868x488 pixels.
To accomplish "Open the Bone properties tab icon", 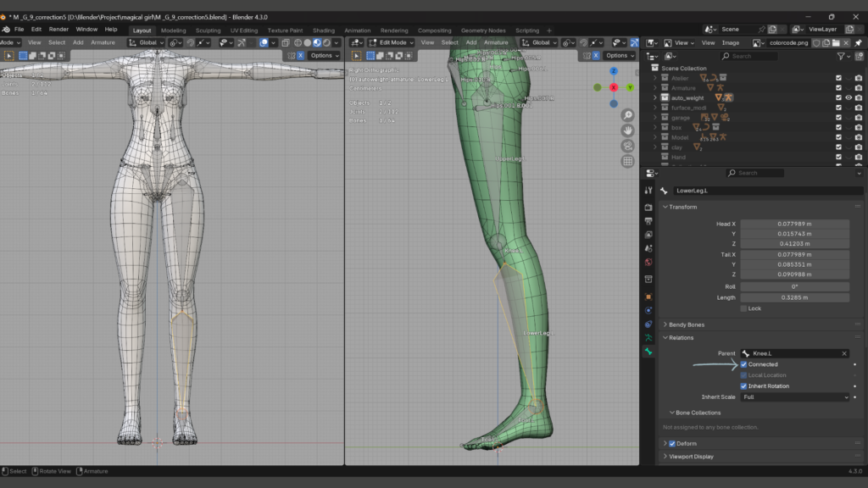I will pyautogui.click(x=648, y=351).
